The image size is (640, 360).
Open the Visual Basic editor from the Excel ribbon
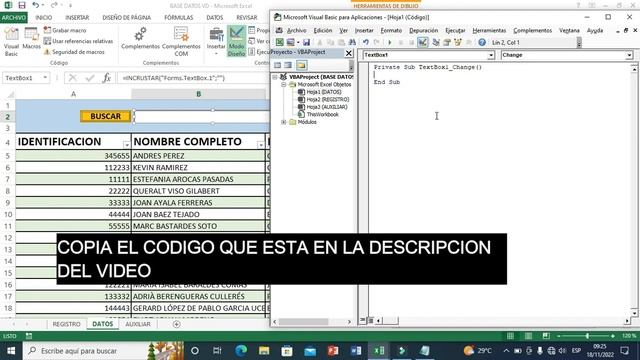point(11,42)
